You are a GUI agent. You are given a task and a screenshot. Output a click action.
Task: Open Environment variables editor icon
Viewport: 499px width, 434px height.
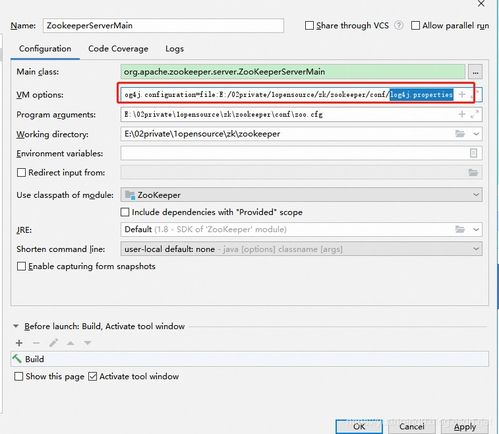[x=473, y=153]
